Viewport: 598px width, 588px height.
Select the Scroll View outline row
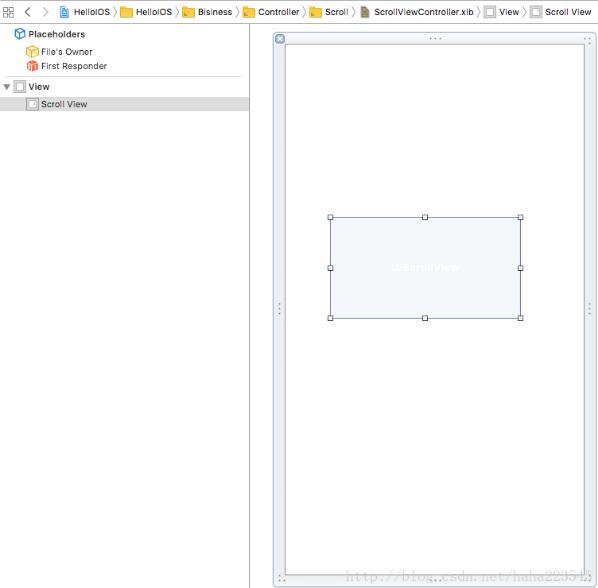124,104
